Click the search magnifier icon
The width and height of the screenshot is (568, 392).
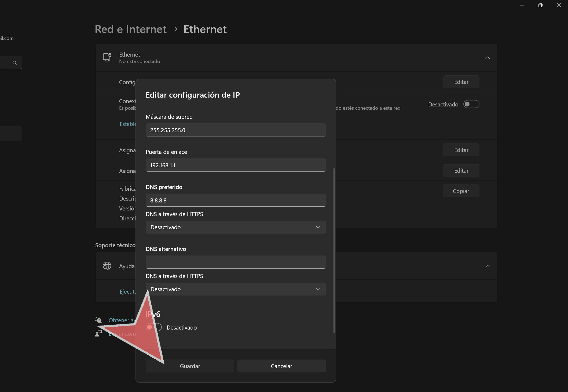click(15, 63)
